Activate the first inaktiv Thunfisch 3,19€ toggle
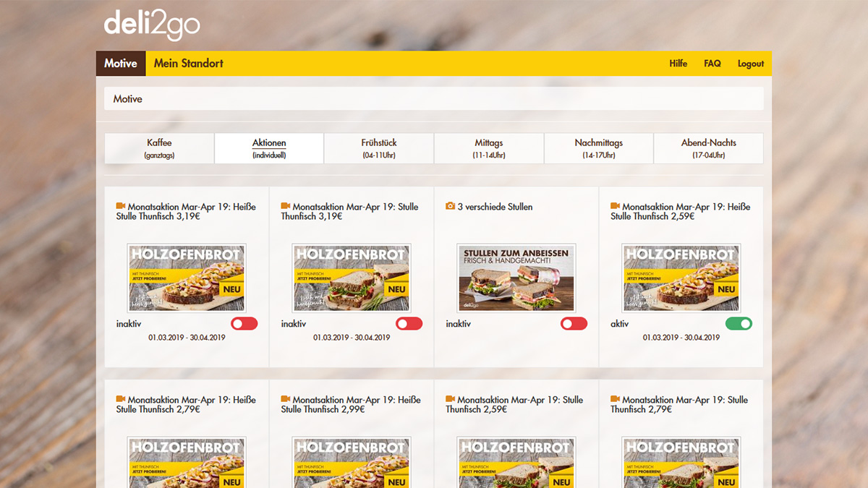Screen dimensions: 868x488 tap(244, 323)
